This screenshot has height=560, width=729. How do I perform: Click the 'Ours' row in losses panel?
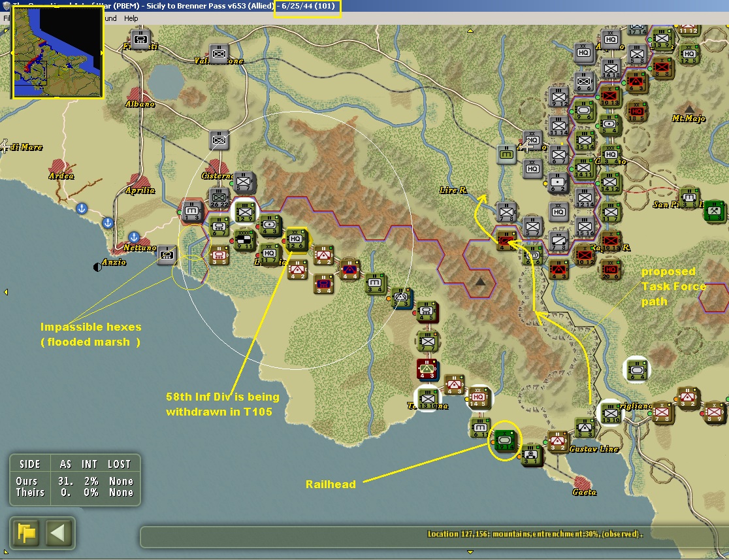(75, 481)
